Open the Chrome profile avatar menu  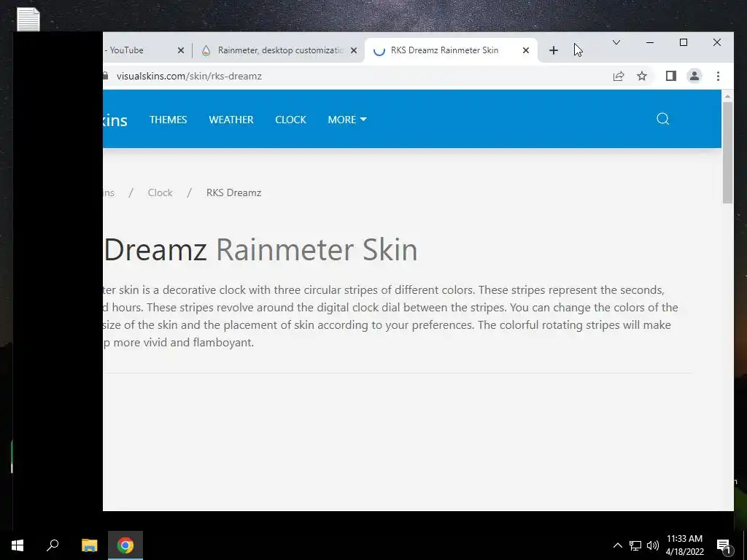pyautogui.click(x=694, y=76)
